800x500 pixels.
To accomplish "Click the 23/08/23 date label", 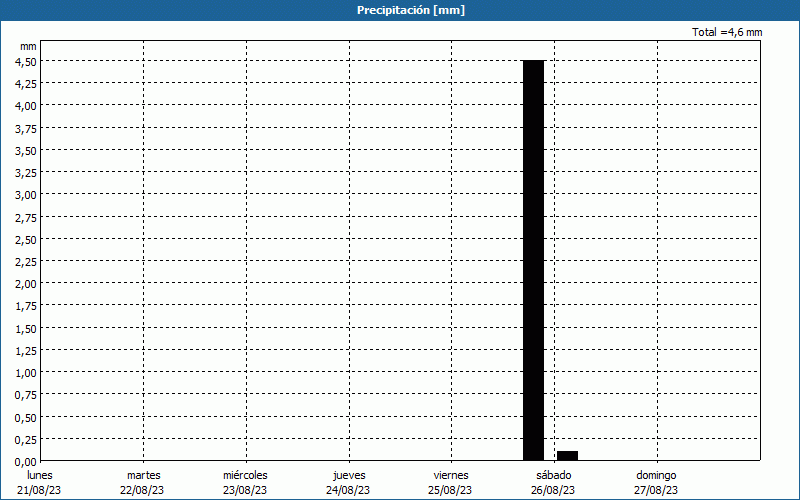I will (x=245, y=490).
